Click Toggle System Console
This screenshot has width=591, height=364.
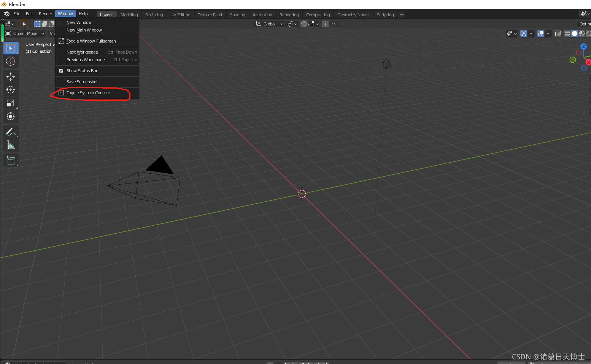pos(97,93)
